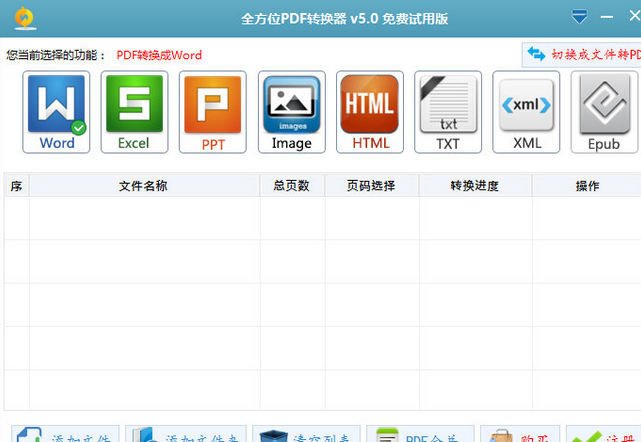Open the PDF合并 merge button
Image resolution: width=641 pixels, height=442 pixels.
pos(420,434)
